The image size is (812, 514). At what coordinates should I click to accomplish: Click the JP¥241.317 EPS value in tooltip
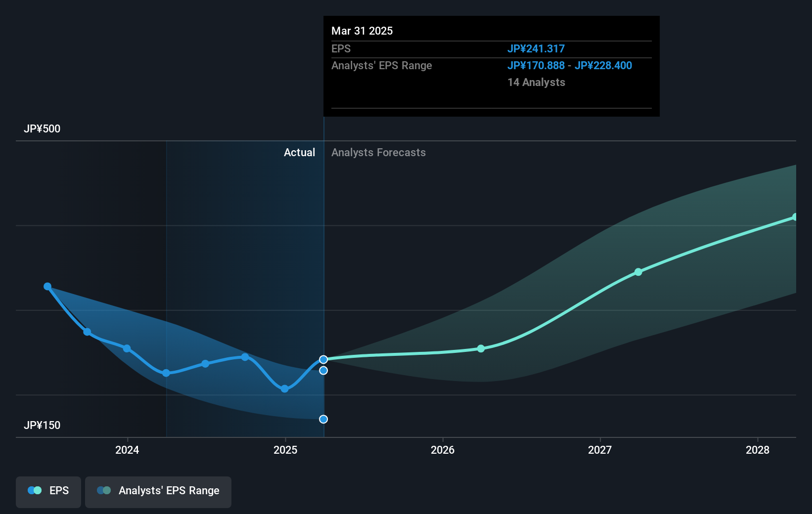[x=536, y=49]
